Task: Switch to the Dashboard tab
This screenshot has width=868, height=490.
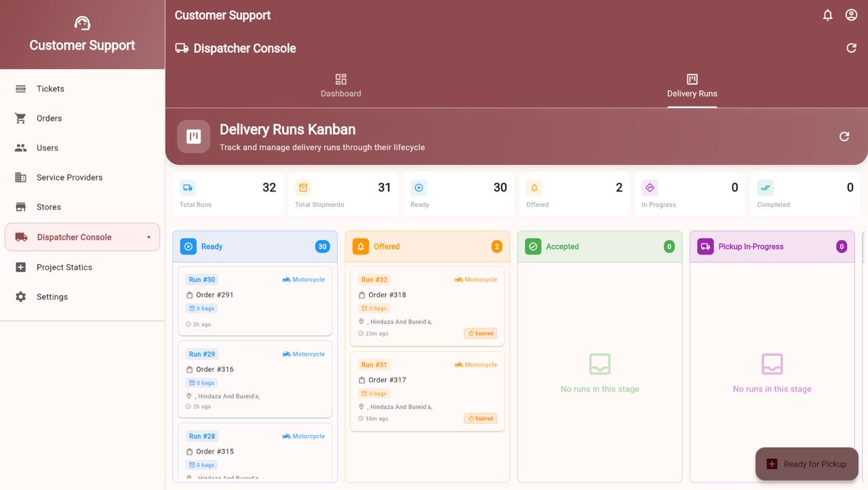Action: click(340, 86)
